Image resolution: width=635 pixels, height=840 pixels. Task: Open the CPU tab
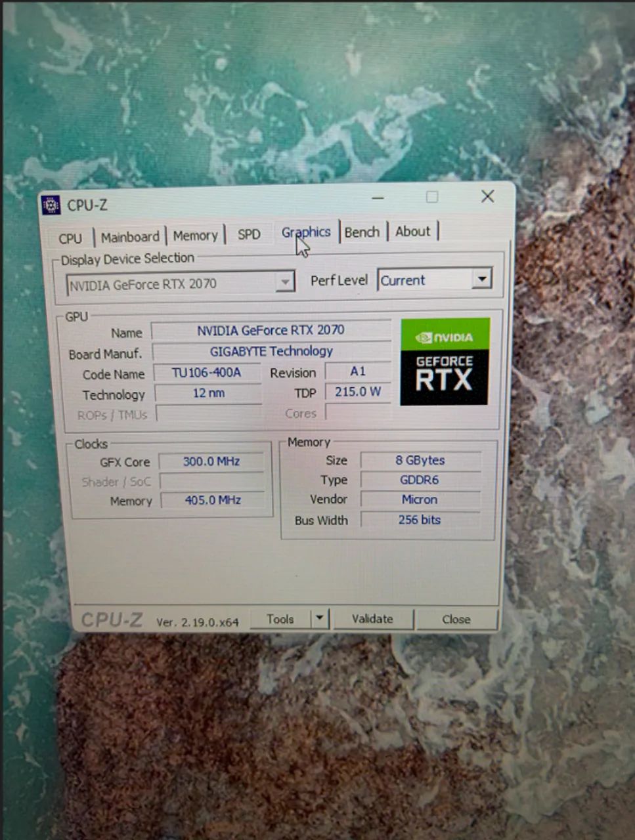point(70,238)
